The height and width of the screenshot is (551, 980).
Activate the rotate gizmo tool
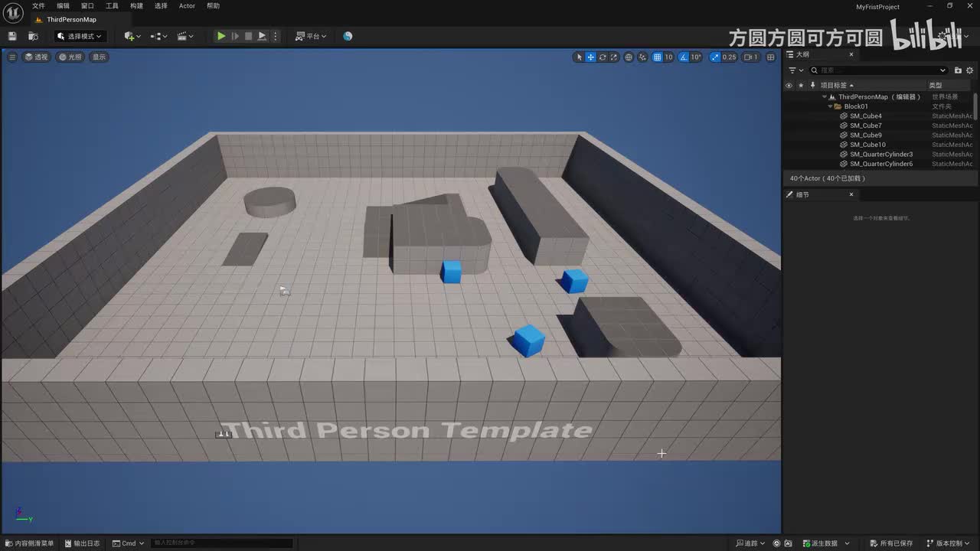[x=603, y=57]
